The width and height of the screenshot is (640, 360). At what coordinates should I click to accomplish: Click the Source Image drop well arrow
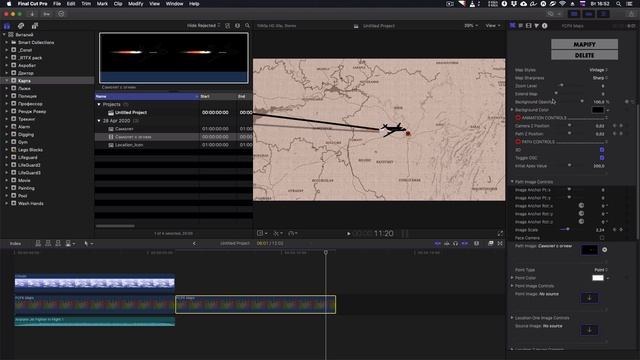589,330
